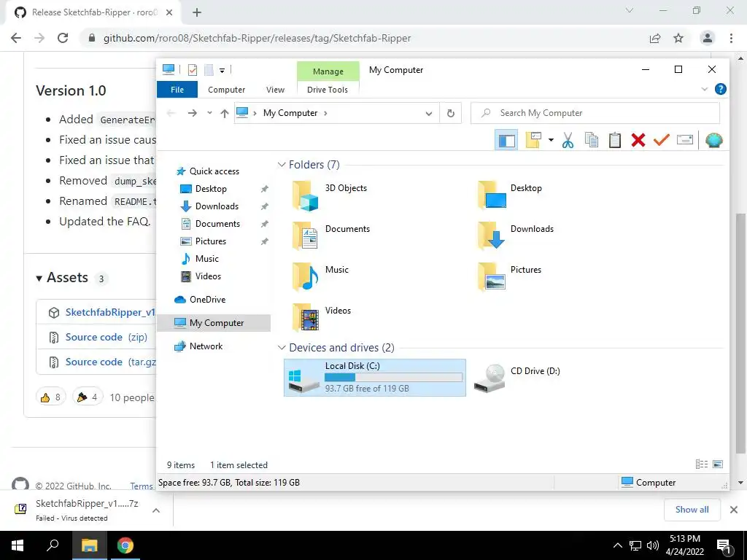Collapse the Devices and drives group
The height and width of the screenshot is (560, 747).
pyautogui.click(x=282, y=348)
